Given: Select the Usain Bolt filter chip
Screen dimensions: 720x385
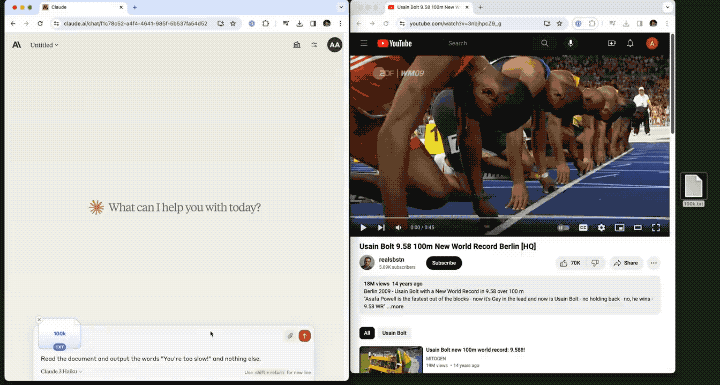Looking at the screenshot, I should (394, 333).
